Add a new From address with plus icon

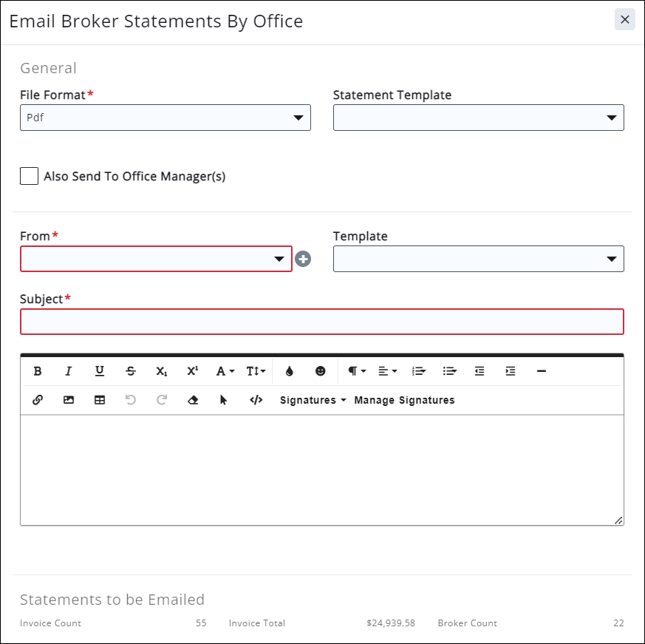tap(303, 259)
